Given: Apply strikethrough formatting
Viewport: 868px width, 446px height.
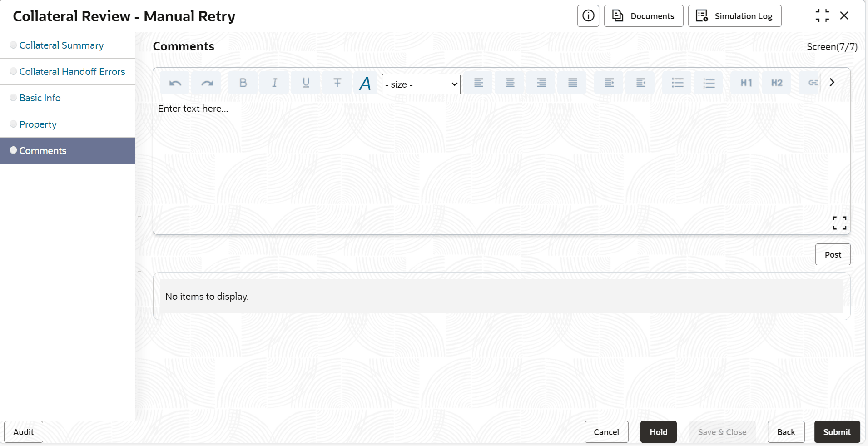Looking at the screenshot, I should [x=337, y=83].
